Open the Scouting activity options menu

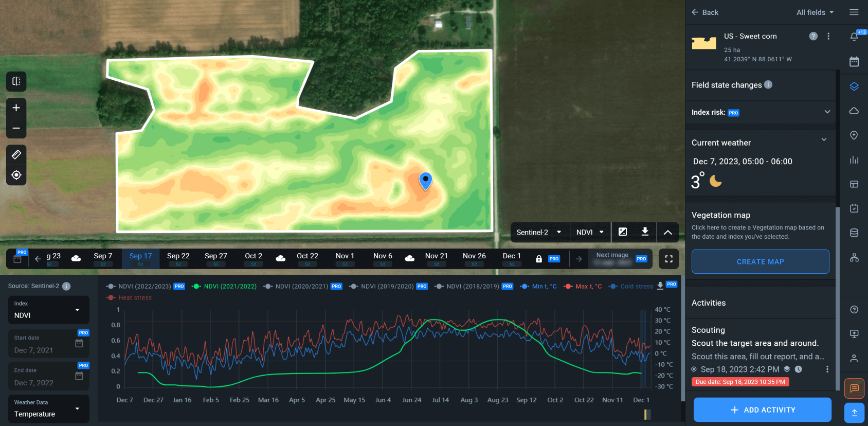click(827, 369)
